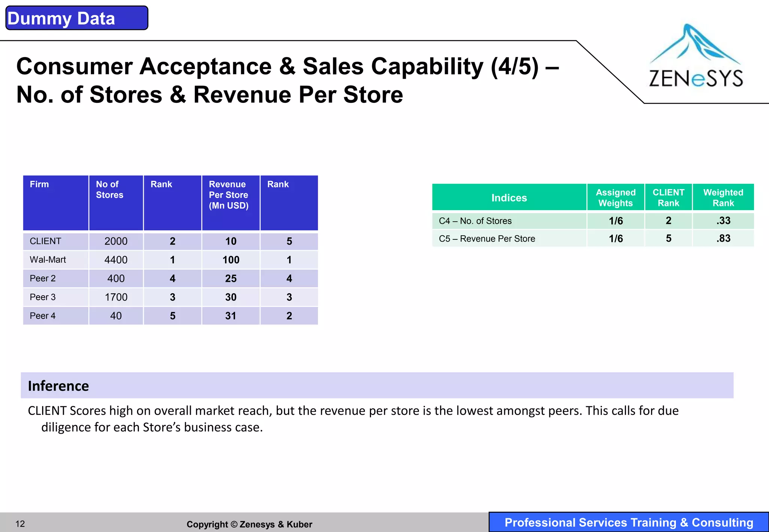The image size is (769, 532).
Task: Click the C4 – No. of Stores row
Action: click(593, 221)
